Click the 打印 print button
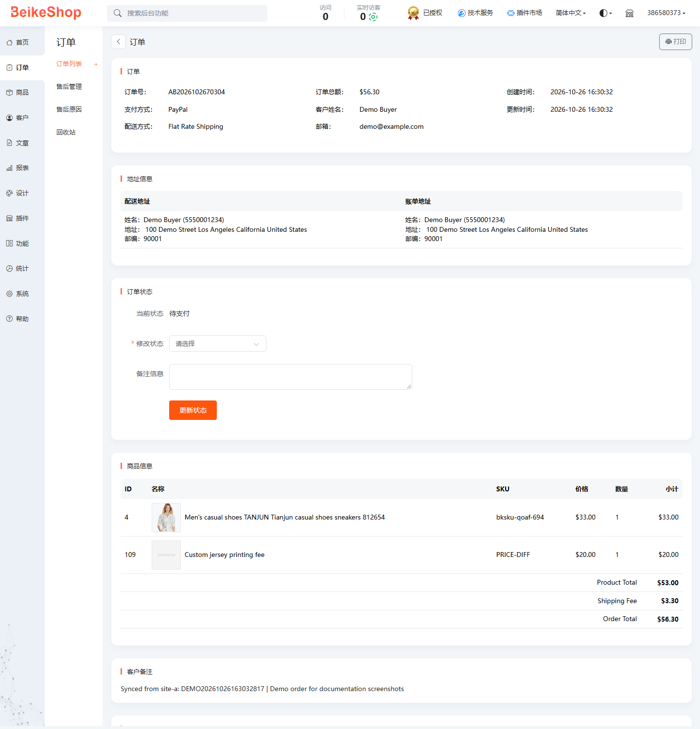700x729 pixels. [x=676, y=42]
